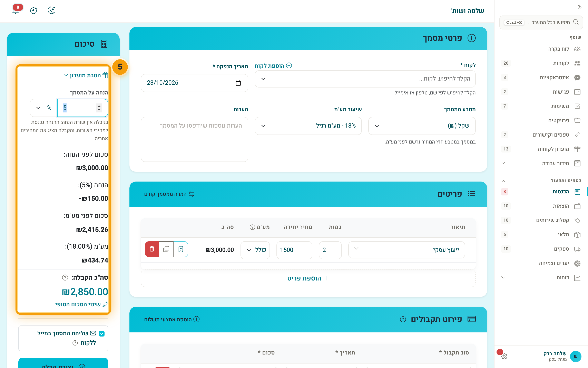The image size is (588, 368).
Task: Open the settings gear icon
Action: click(x=504, y=356)
